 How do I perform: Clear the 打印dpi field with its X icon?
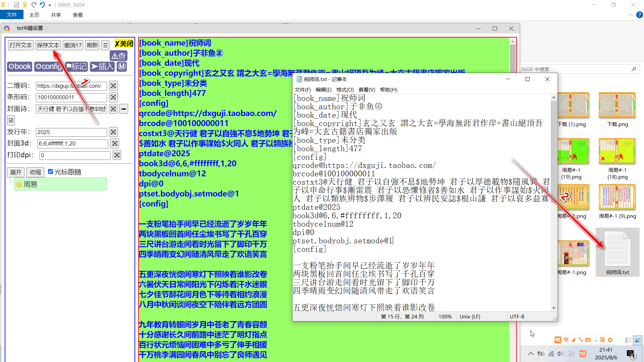pyautogui.click(x=117, y=155)
